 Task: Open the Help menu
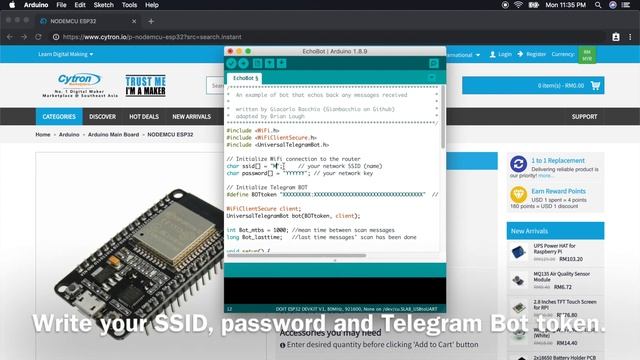[151, 5]
